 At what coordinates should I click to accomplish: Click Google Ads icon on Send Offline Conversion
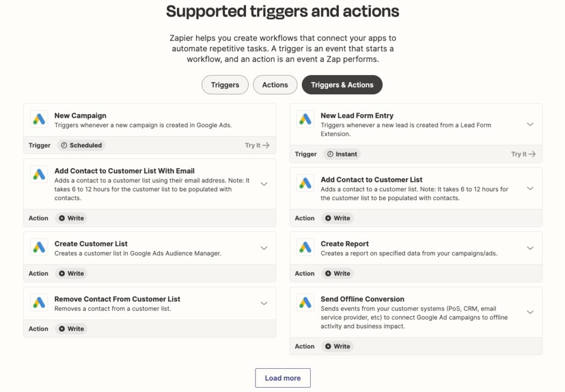coord(305,303)
